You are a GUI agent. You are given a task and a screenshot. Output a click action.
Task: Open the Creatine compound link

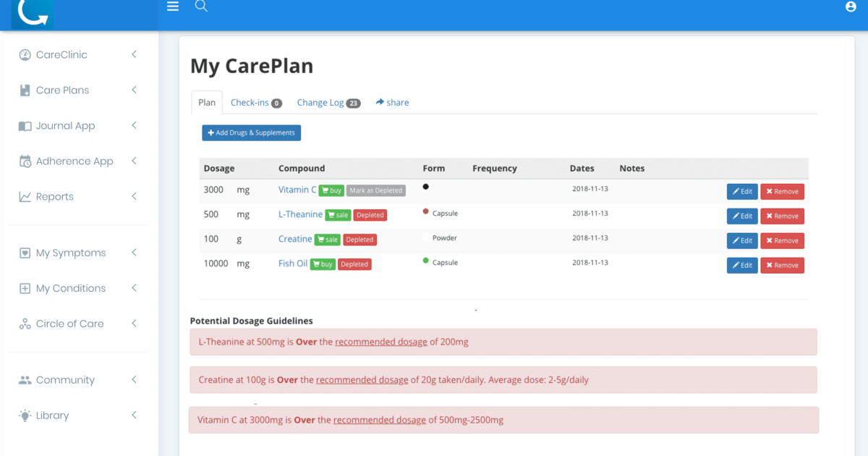pyautogui.click(x=295, y=239)
